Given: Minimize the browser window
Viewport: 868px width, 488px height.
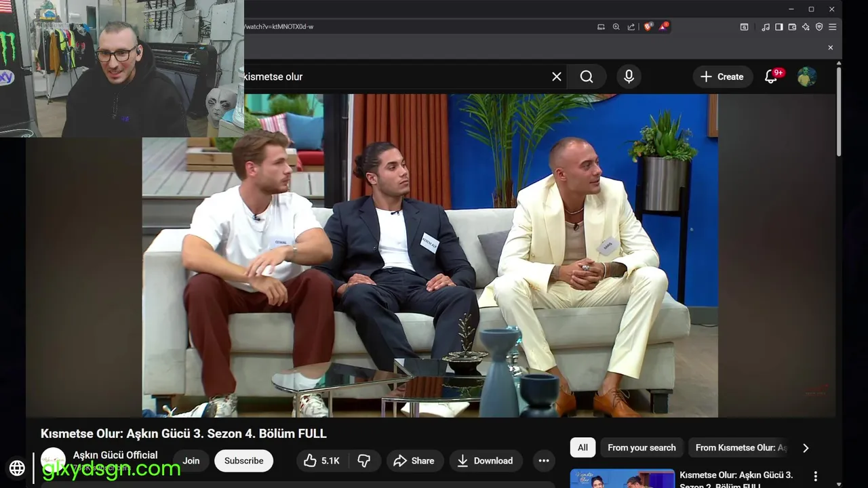Looking at the screenshot, I should [x=791, y=9].
